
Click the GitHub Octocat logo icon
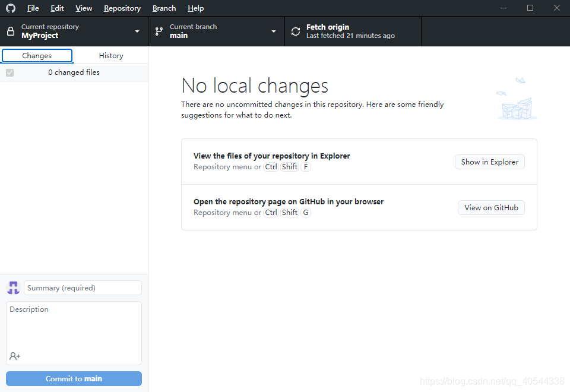tap(11, 8)
